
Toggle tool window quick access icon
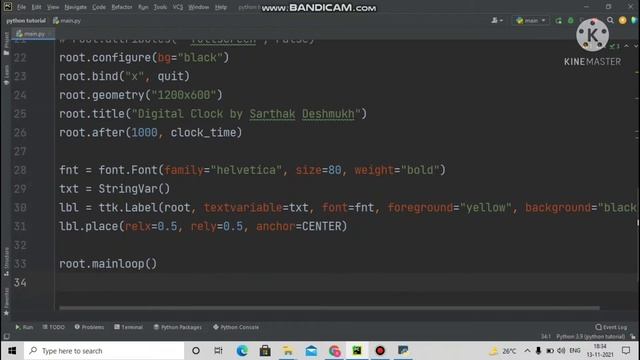click(x=6, y=336)
